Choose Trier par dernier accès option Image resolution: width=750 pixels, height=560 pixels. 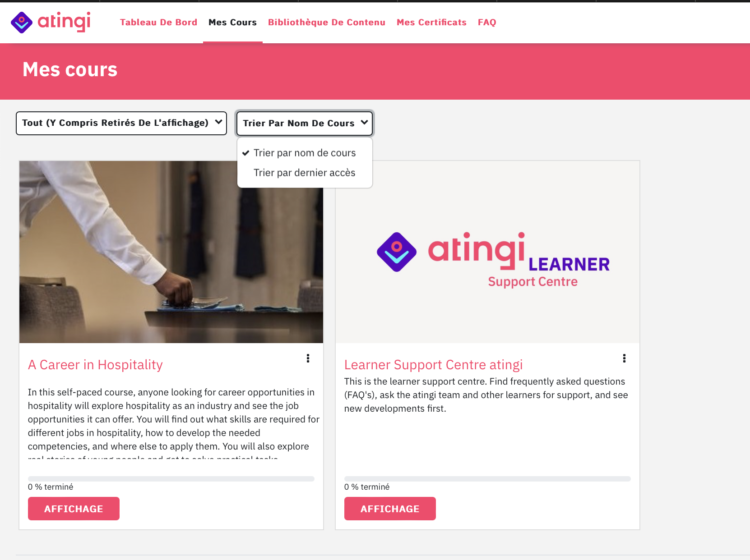(305, 173)
